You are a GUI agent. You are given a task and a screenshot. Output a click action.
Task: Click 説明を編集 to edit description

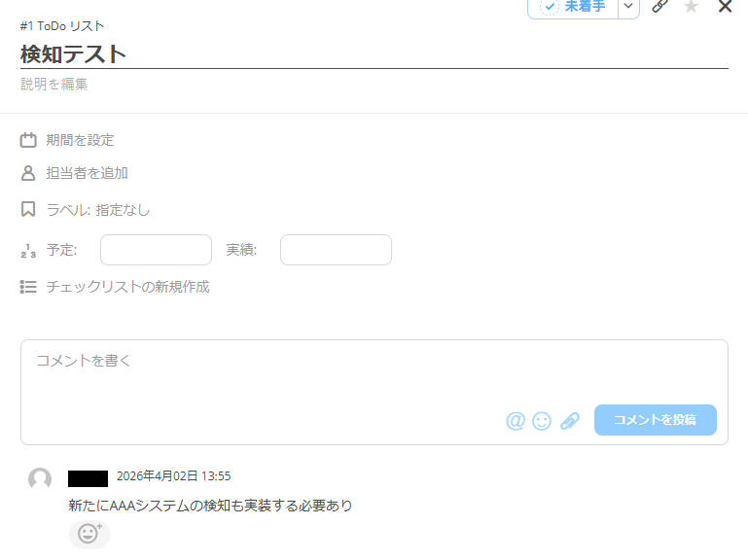[53, 84]
